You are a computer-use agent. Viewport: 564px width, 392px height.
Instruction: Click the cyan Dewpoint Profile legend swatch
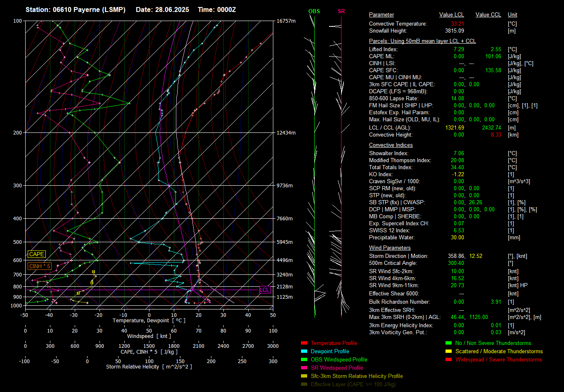point(304,352)
